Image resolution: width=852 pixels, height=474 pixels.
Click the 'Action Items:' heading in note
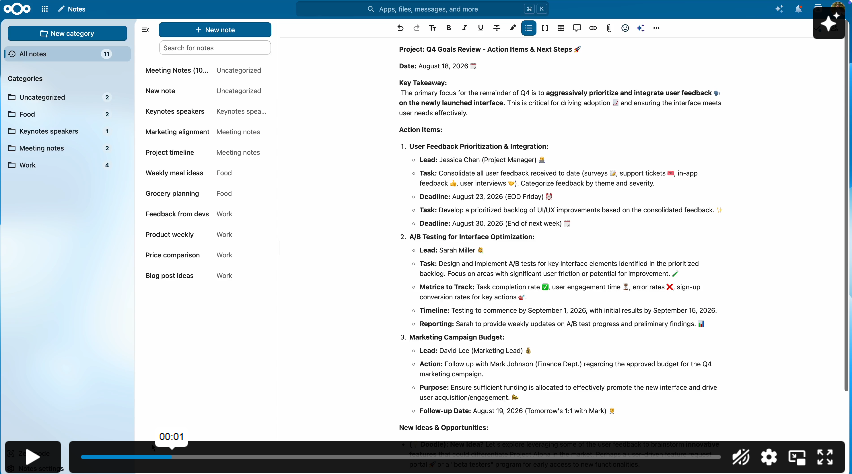pyautogui.click(x=421, y=130)
